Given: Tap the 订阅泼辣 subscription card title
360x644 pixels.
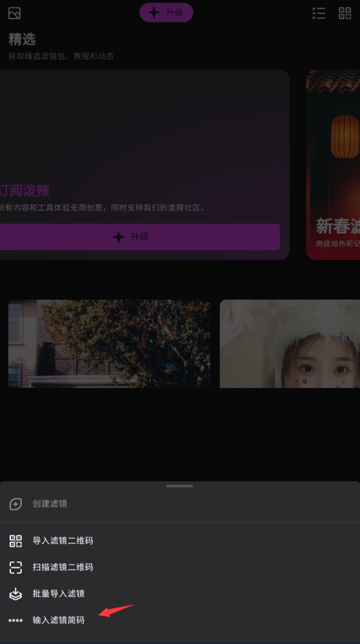Looking at the screenshot, I should (x=24, y=191).
